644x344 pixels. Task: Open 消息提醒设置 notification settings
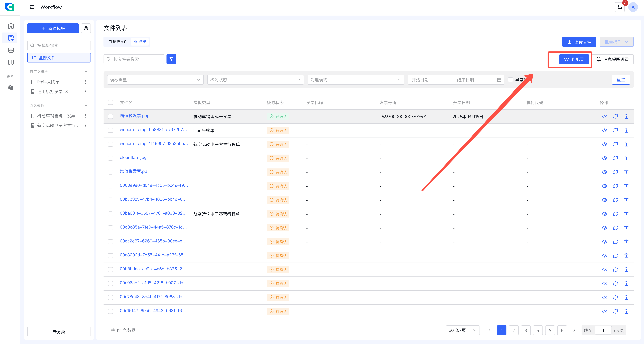(x=613, y=59)
